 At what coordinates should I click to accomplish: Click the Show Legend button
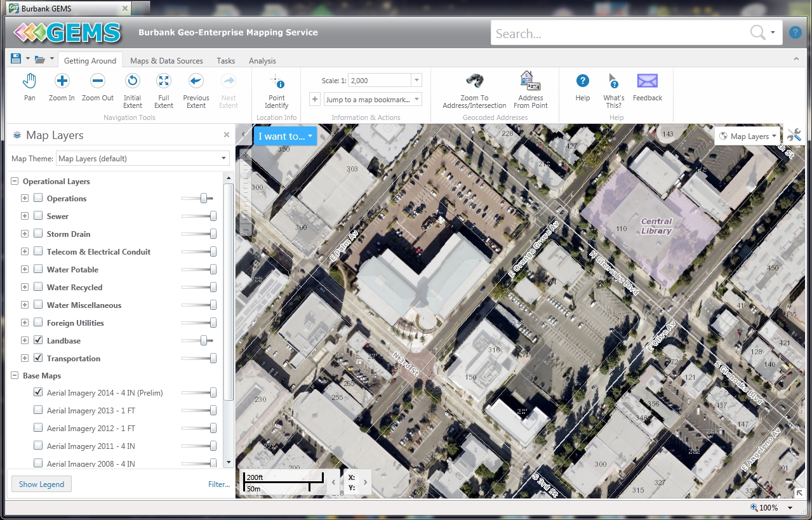point(41,484)
